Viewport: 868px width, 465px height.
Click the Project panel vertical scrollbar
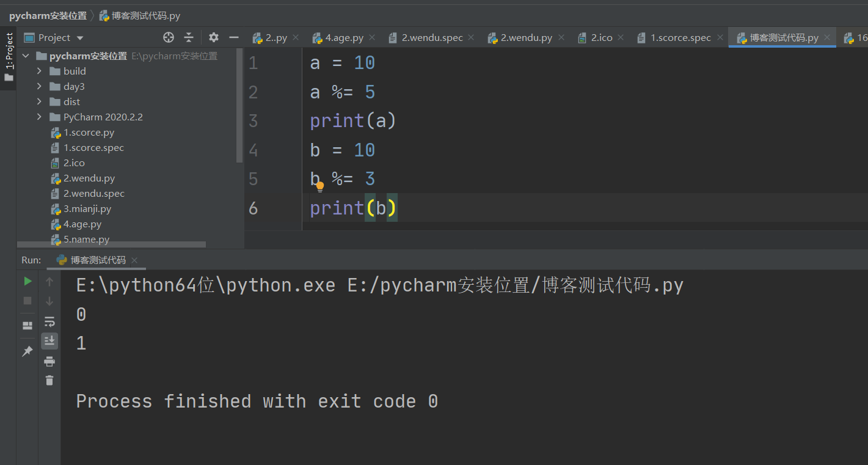[x=239, y=105]
